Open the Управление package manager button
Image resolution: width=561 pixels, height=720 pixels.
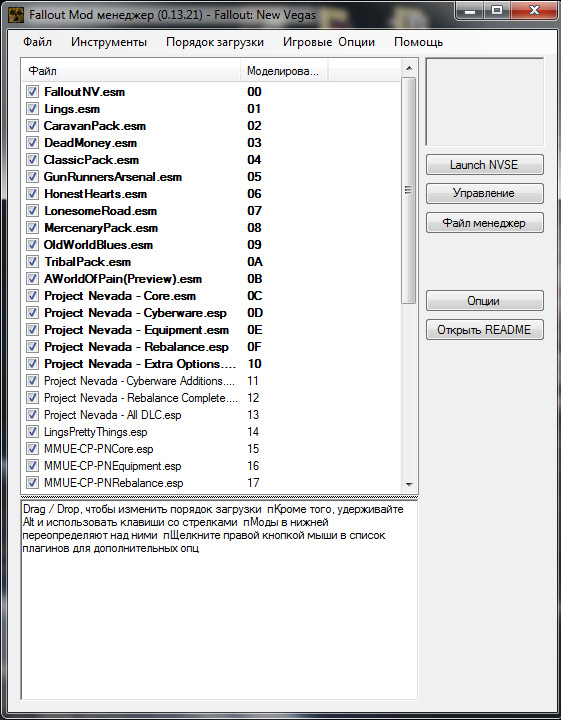(484, 193)
